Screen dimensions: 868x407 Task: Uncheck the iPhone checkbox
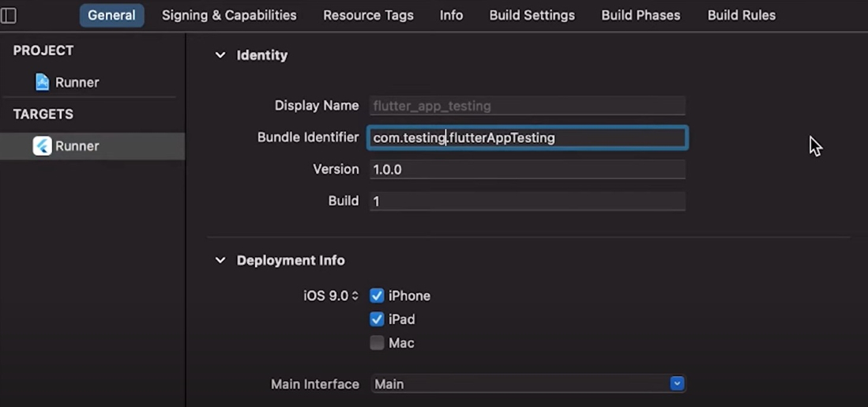pos(377,296)
